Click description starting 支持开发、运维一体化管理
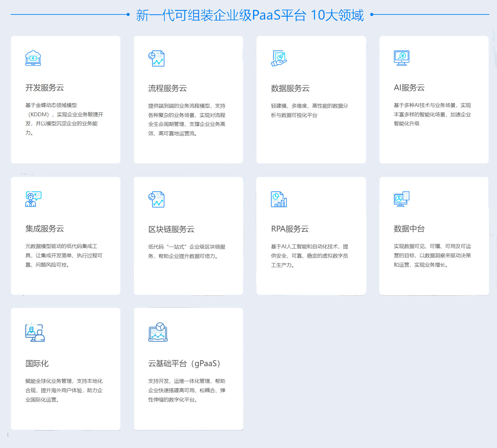 pyautogui.click(x=187, y=390)
